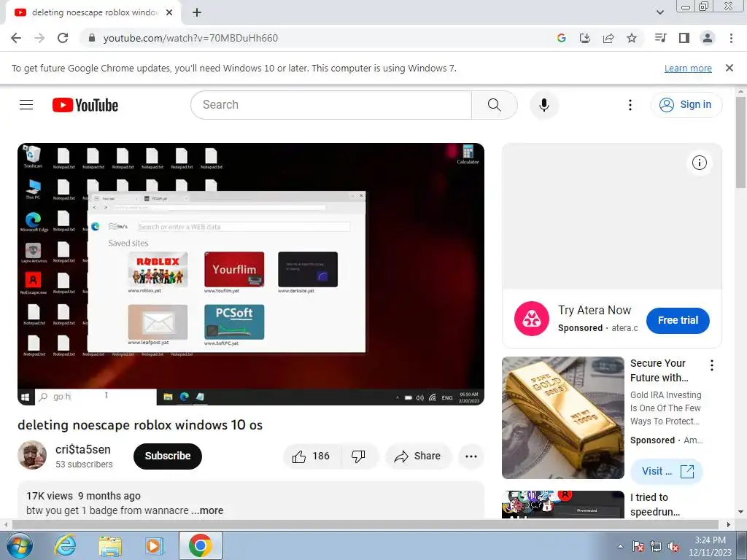Click the address bar URL
The image size is (747, 560).
pyautogui.click(x=190, y=38)
